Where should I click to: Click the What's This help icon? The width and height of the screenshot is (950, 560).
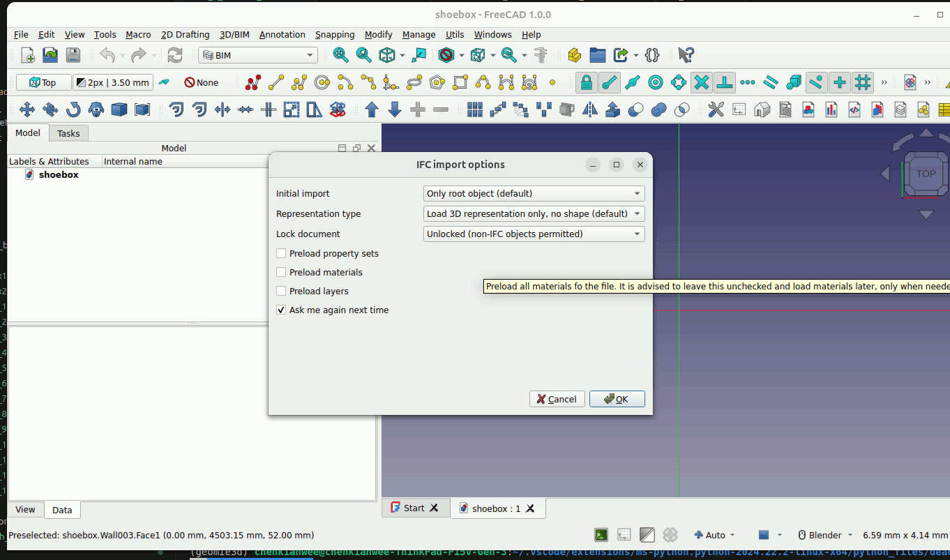coord(686,55)
